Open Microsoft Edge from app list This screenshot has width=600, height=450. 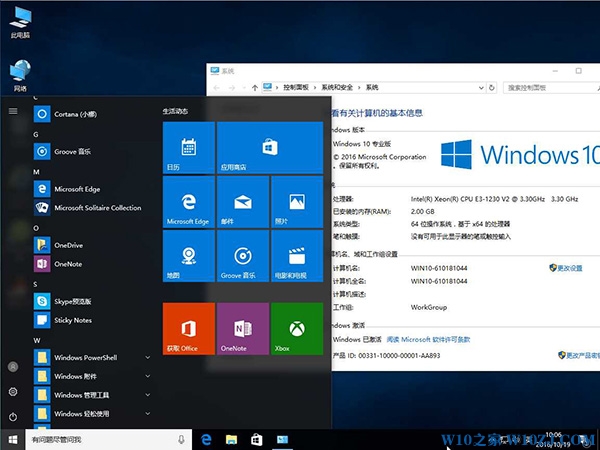click(92, 189)
